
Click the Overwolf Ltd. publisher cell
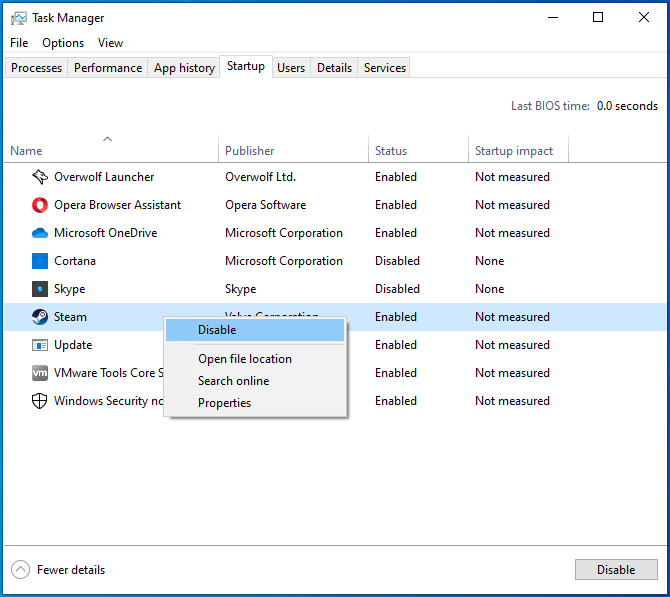260,177
